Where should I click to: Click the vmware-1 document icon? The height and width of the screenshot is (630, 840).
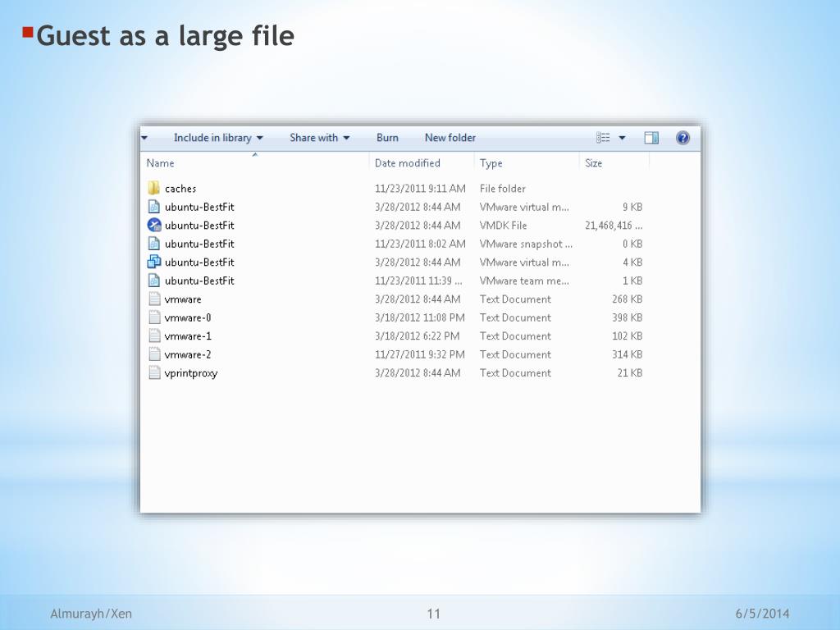(154, 336)
